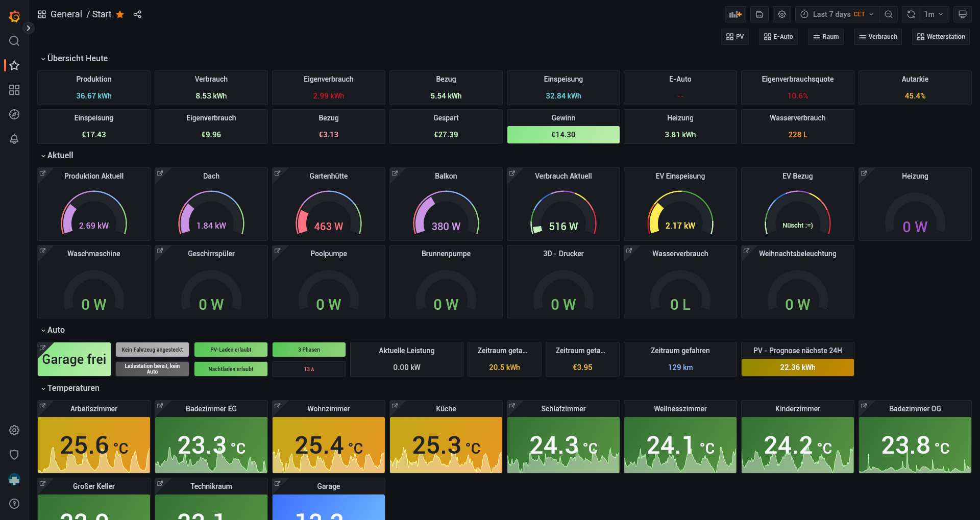Save the dashboard with the disk icon
Image resolution: width=980 pixels, height=520 pixels.
[x=759, y=14]
